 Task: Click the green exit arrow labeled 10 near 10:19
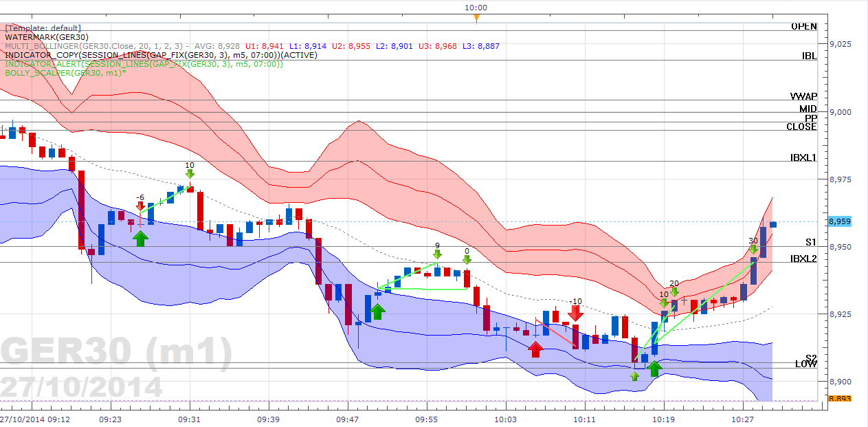[x=664, y=303]
